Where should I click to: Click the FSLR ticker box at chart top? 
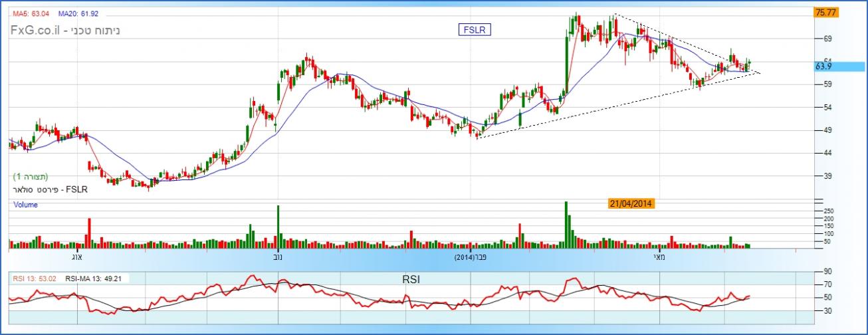pyautogui.click(x=473, y=29)
